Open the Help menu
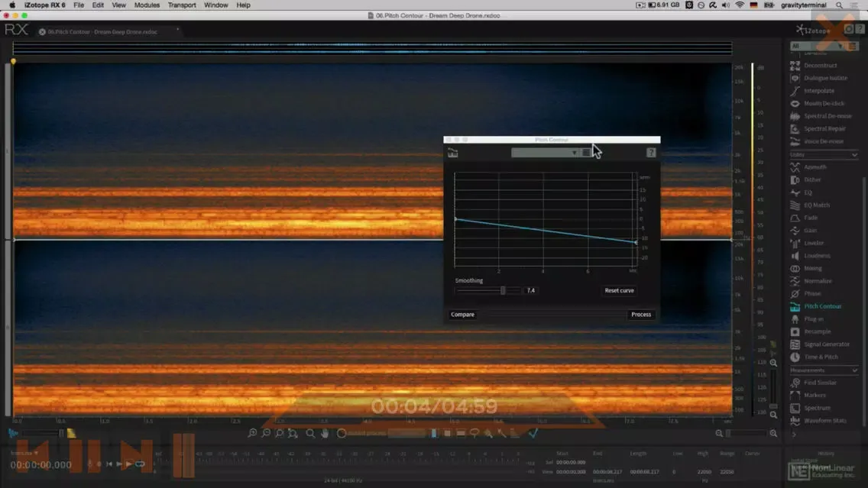The height and width of the screenshot is (488, 868). [x=243, y=5]
